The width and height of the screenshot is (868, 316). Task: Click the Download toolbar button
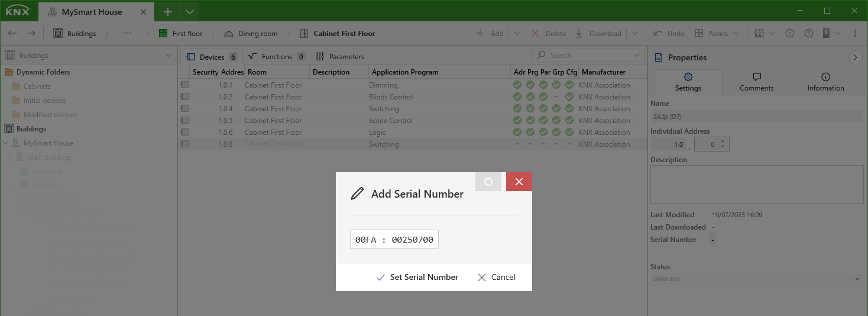(x=598, y=34)
